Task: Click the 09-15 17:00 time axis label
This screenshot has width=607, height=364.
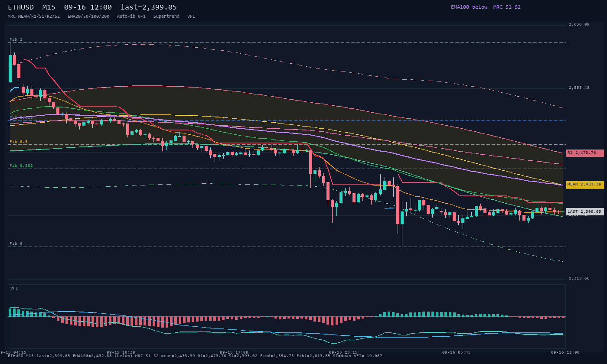Action: point(234,352)
